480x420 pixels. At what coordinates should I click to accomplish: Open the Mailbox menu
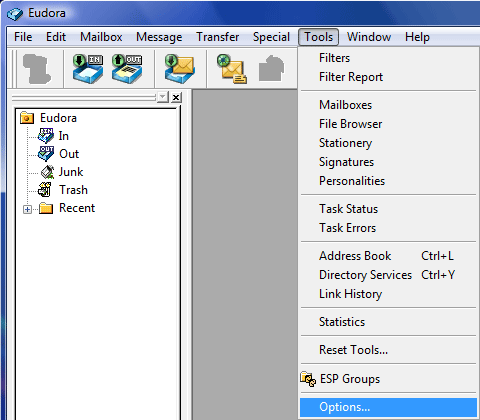pyautogui.click(x=101, y=37)
